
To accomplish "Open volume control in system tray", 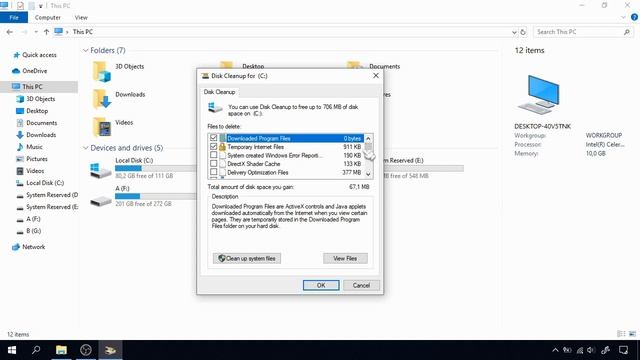I will (x=591, y=350).
